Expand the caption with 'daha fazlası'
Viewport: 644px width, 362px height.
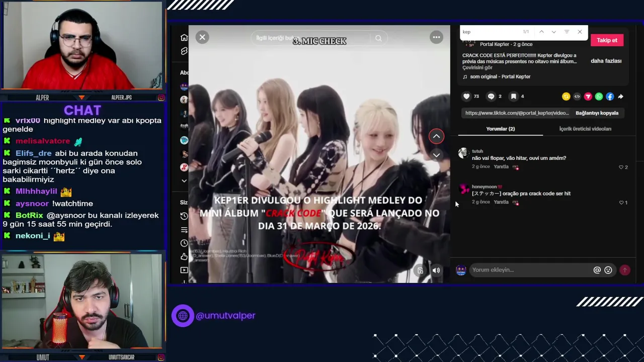(x=606, y=61)
